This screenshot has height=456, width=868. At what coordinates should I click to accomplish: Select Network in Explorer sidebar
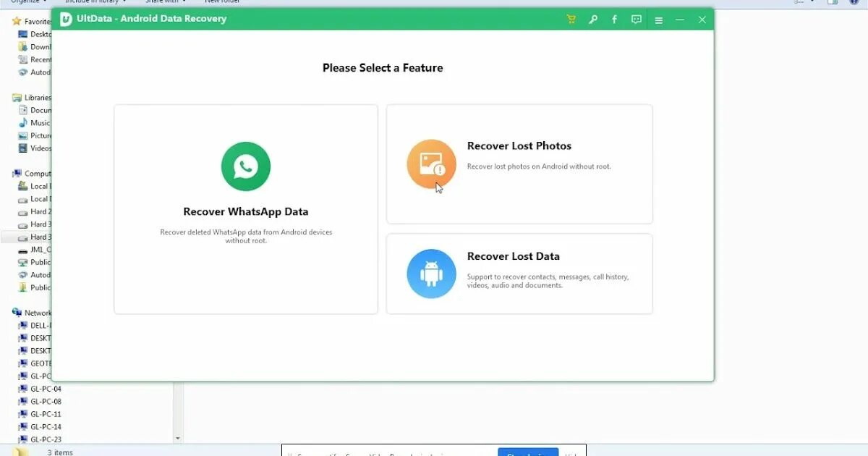(x=32, y=313)
